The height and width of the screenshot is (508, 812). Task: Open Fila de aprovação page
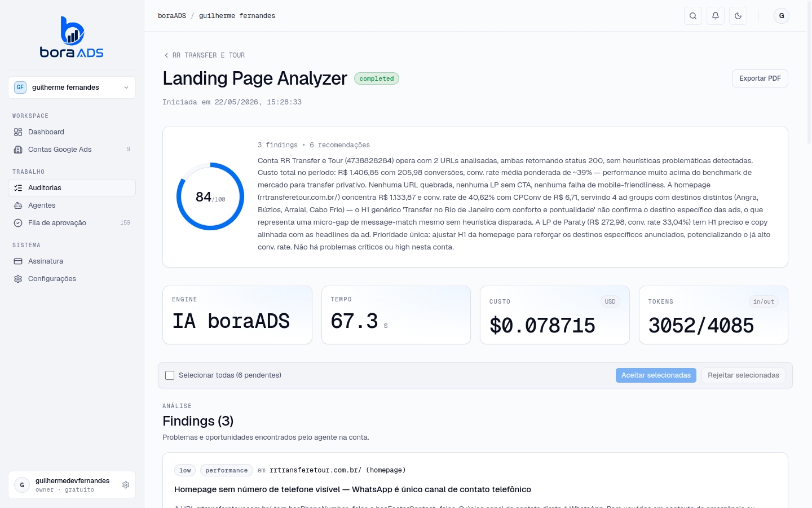pos(72,223)
